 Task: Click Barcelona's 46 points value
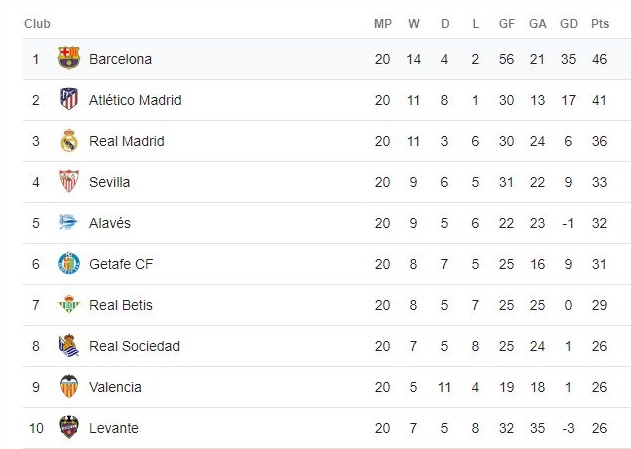(x=600, y=59)
